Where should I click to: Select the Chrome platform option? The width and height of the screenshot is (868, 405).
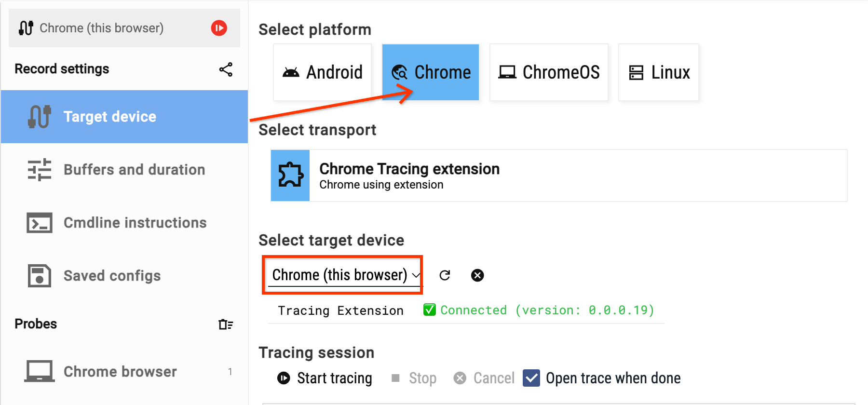pos(431,72)
